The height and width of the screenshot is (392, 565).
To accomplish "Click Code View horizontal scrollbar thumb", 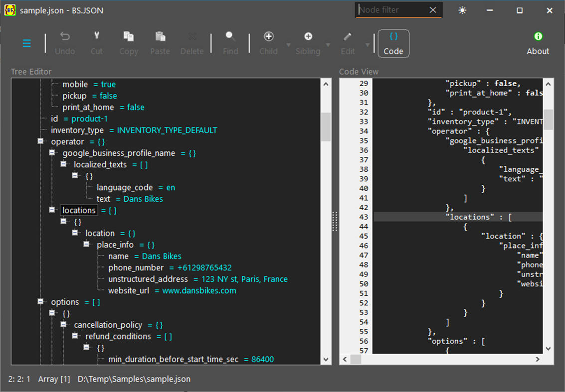I will pyautogui.click(x=356, y=359).
